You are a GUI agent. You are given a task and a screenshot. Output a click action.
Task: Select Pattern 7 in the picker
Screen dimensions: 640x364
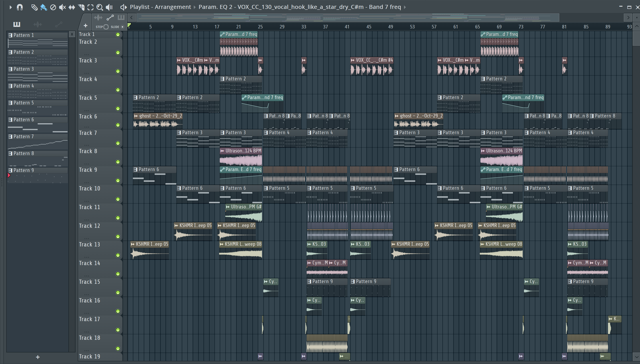click(x=38, y=141)
